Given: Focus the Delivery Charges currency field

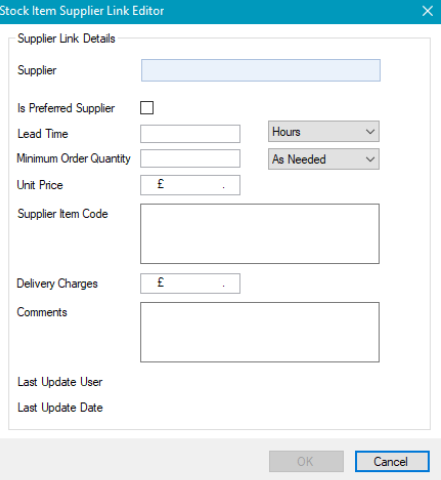Looking at the screenshot, I should tap(190, 283).
